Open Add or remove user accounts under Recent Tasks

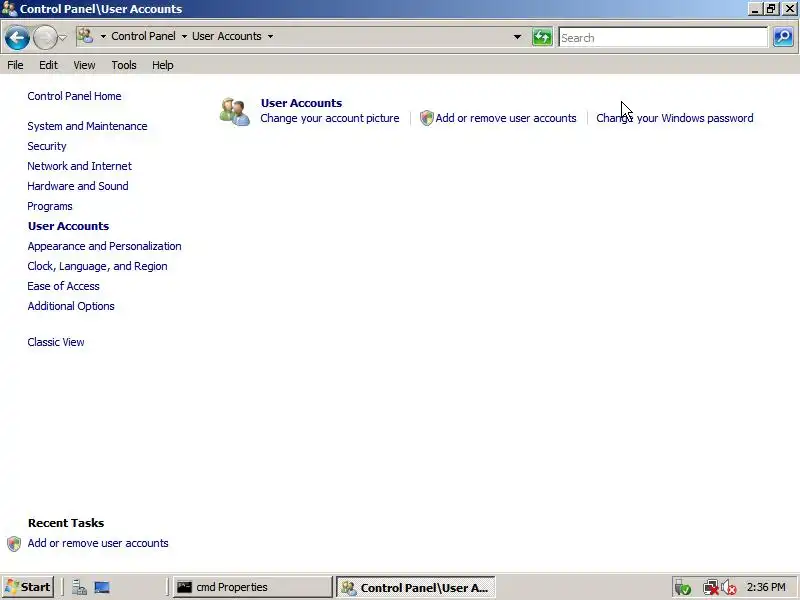click(x=98, y=543)
